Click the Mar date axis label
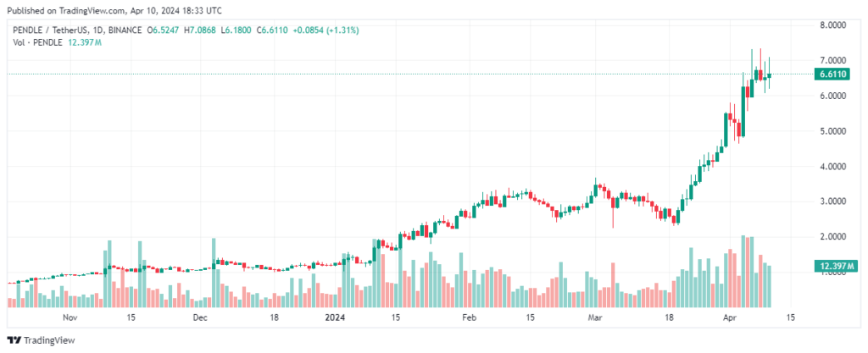 (594, 317)
